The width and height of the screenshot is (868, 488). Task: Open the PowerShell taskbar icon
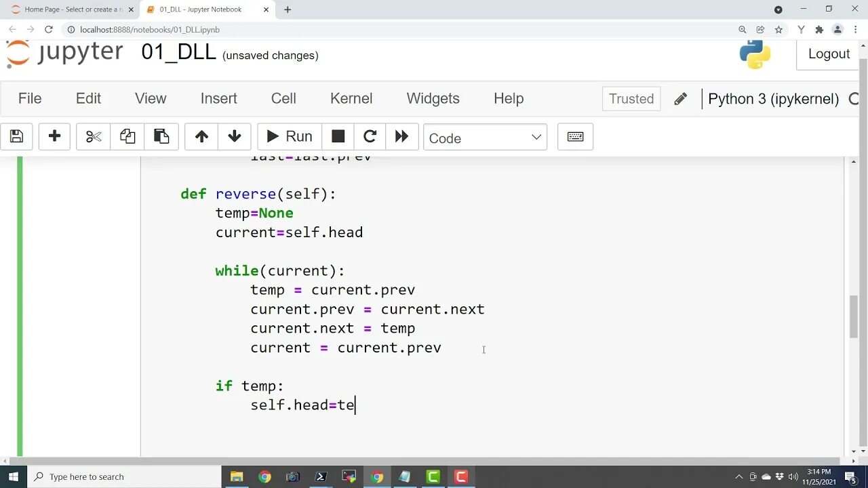[x=321, y=476]
